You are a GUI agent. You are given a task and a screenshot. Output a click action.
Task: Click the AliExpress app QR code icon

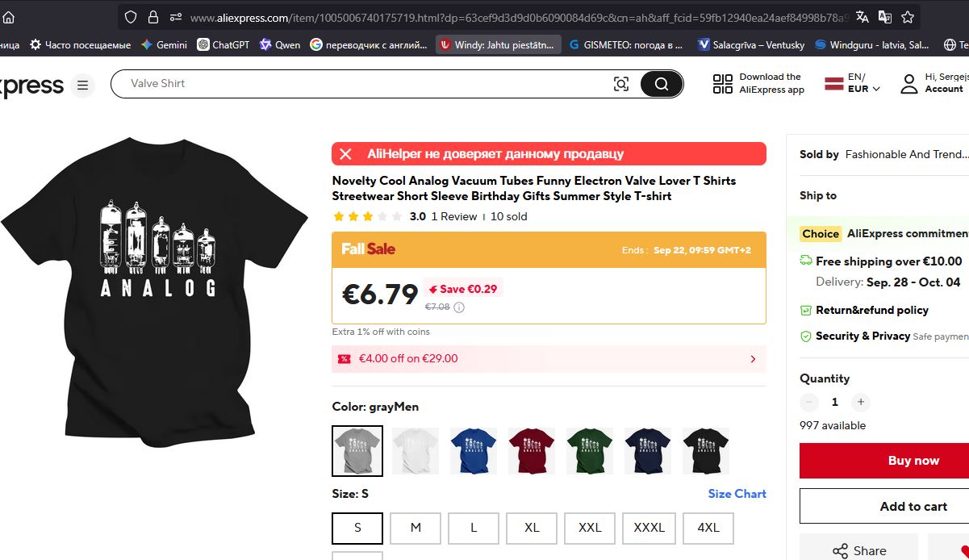pos(723,84)
